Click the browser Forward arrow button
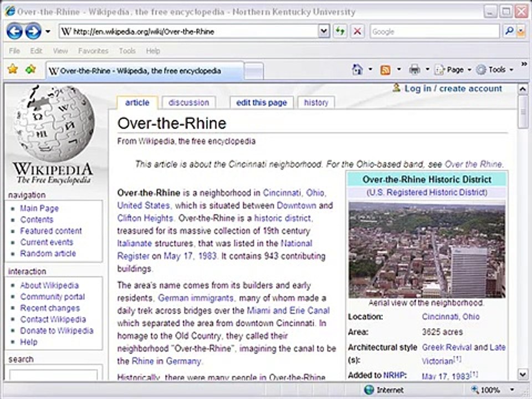 tap(33, 32)
